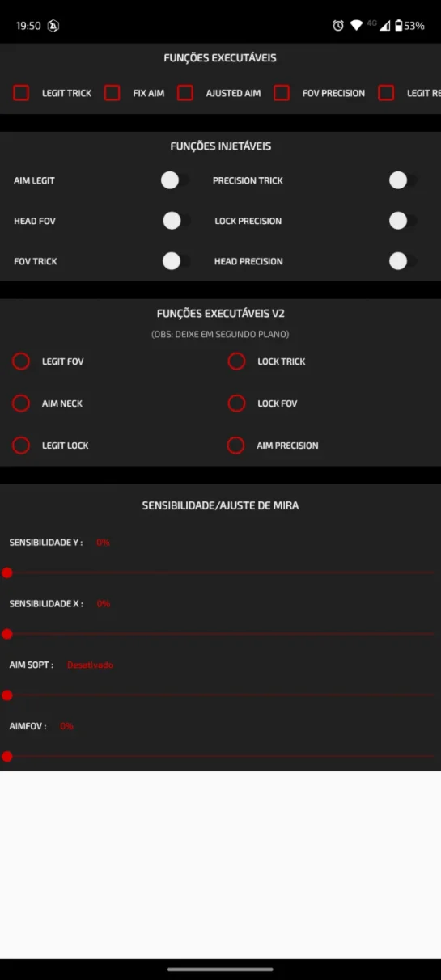Tap the alarm clock status icon
The width and height of the screenshot is (441, 980).
pos(338,26)
